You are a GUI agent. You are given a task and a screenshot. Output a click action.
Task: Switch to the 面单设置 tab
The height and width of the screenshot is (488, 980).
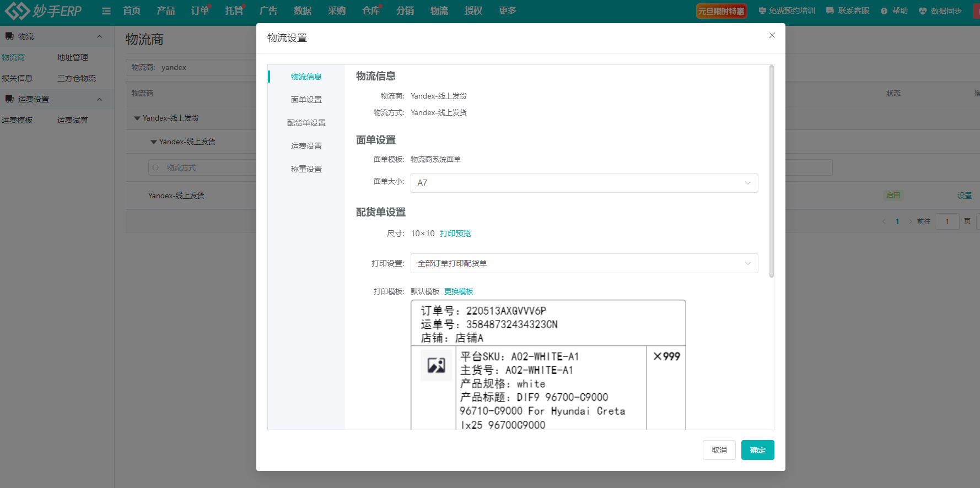[306, 100]
